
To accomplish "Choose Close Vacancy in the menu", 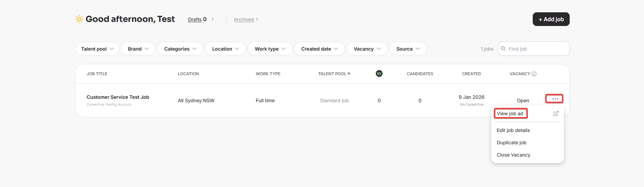I will pos(514,155).
